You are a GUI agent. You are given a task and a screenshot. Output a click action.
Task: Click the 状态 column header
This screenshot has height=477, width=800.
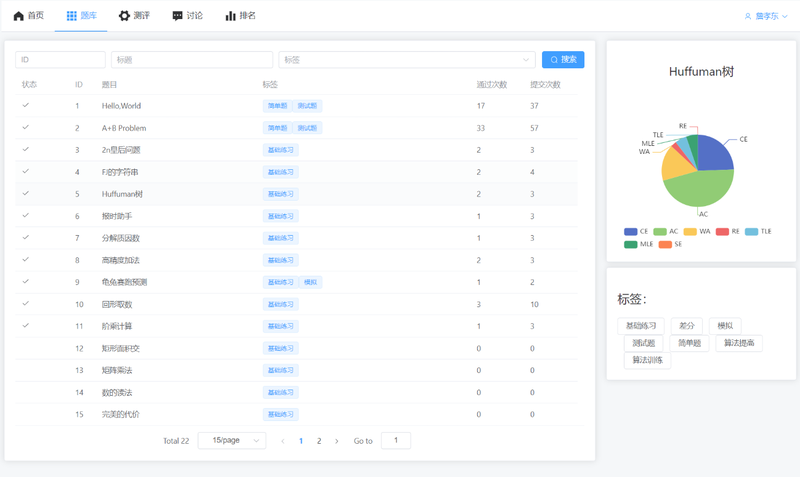30,84
